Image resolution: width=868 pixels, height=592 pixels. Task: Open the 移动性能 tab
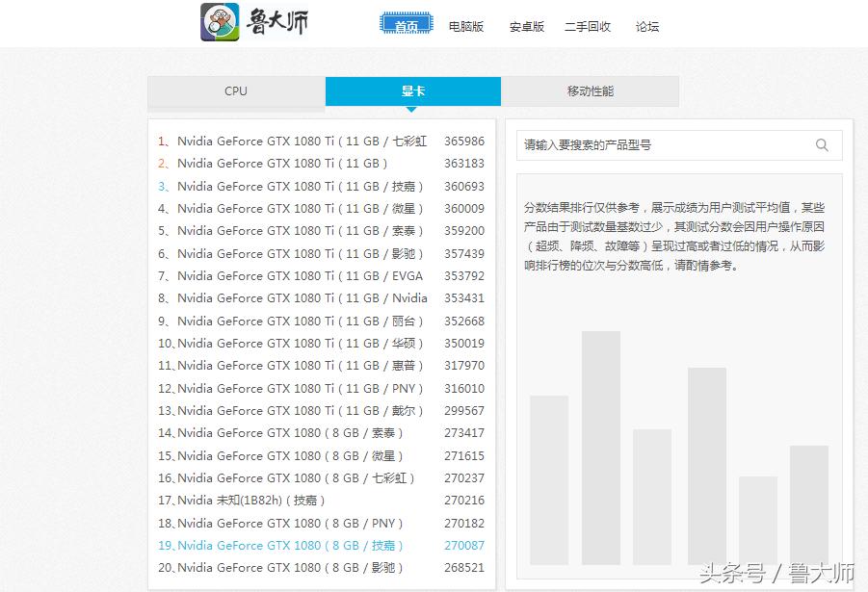pos(589,90)
